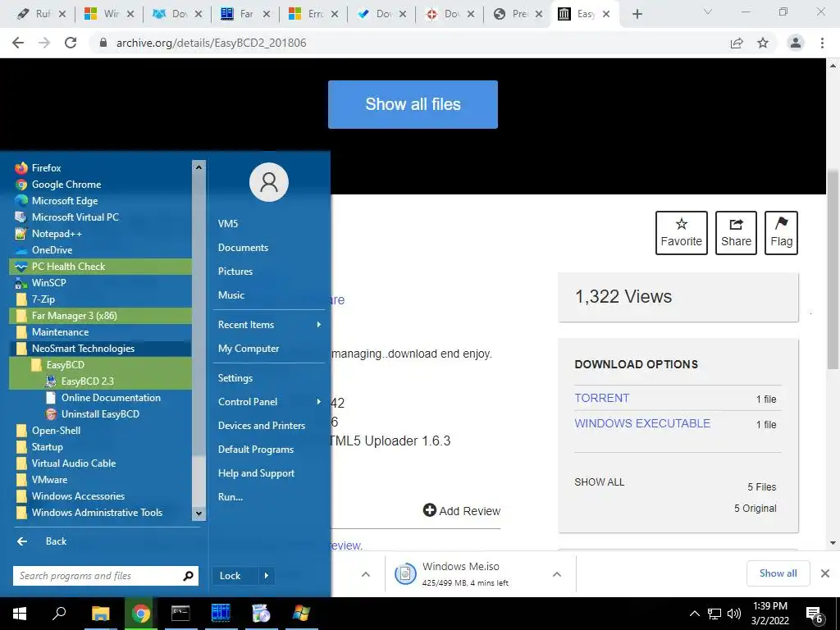Go back to the previous page in Chrome
This screenshot has height=630, width=840.
(18, 43)
